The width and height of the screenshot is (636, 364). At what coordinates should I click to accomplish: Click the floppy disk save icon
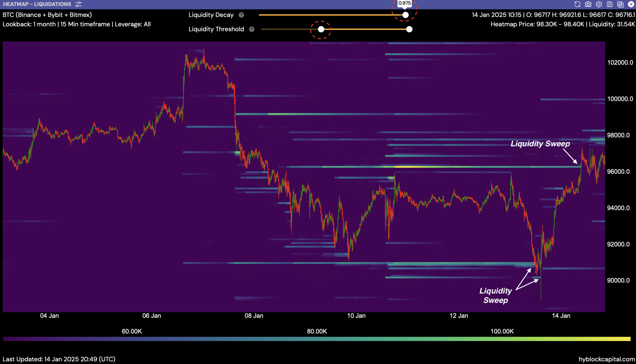[609, 4]
